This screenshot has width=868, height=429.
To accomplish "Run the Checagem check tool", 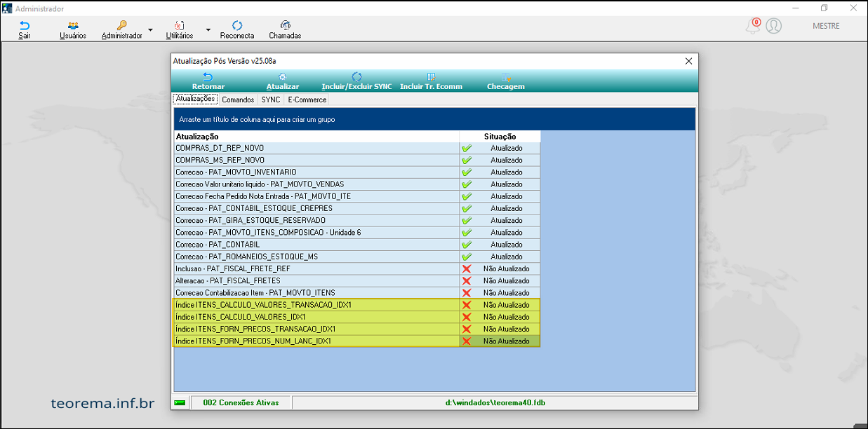I will [505, 78].
